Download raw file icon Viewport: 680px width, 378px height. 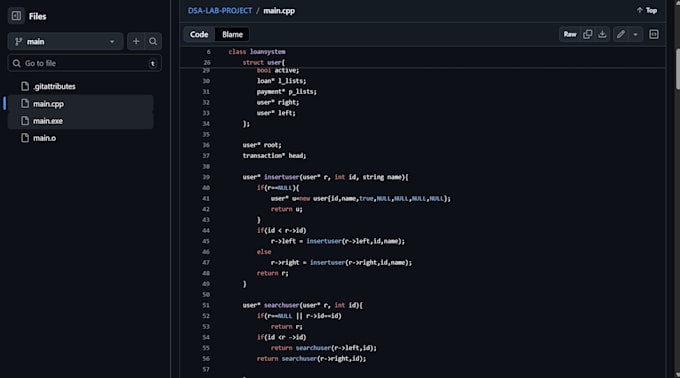602,34
